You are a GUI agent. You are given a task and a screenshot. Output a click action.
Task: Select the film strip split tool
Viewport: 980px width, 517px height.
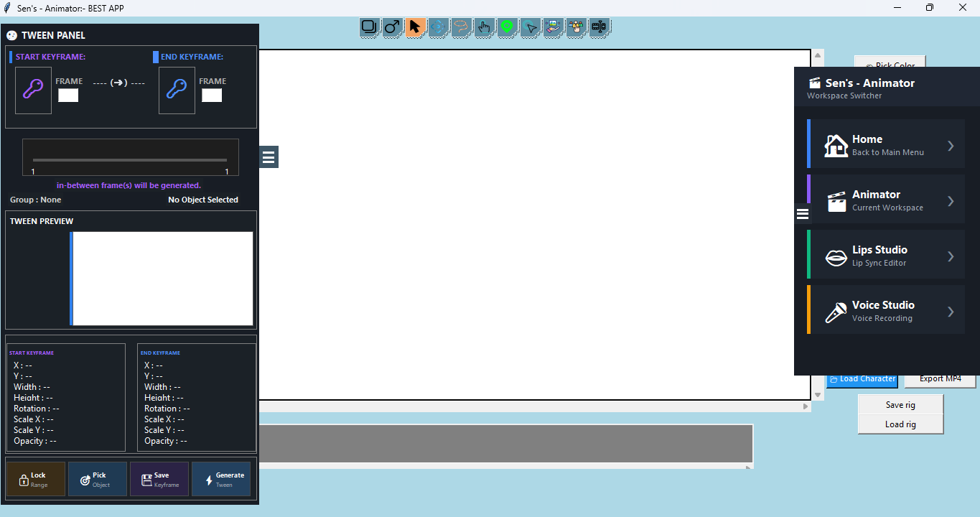599,27
